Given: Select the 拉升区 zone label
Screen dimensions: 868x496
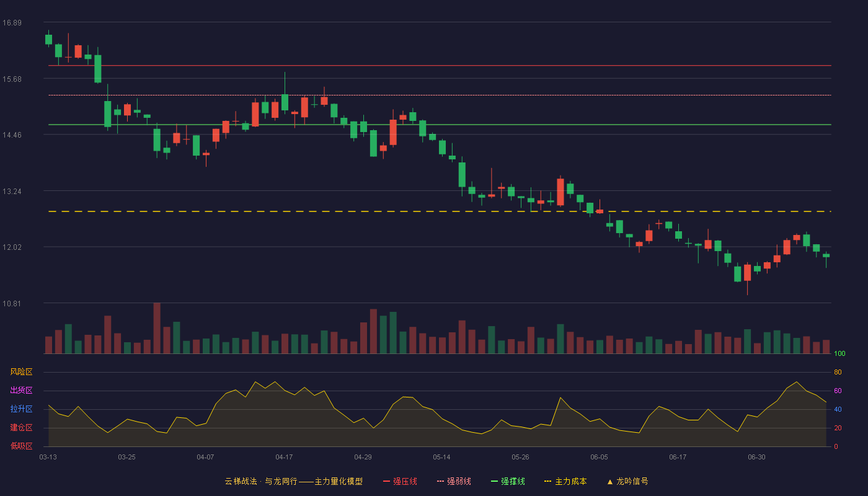Looking at the screenshot, I should pyautogui.click(x=21, y=409).
